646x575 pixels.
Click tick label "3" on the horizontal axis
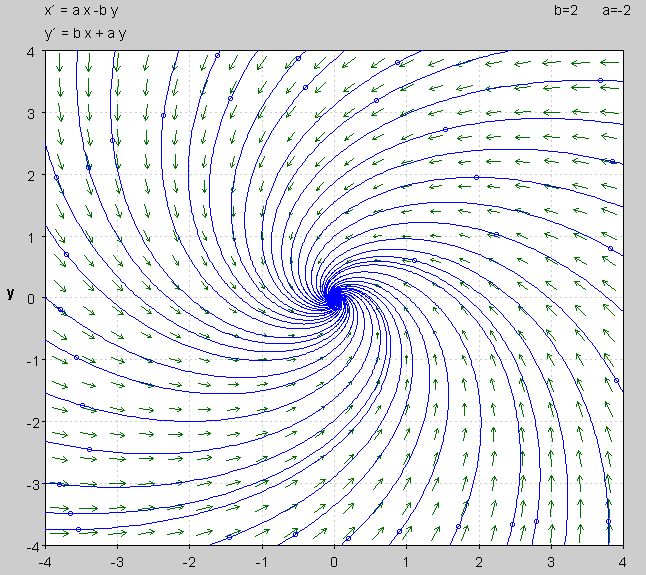pyautogui.click(x=551, y=562)
